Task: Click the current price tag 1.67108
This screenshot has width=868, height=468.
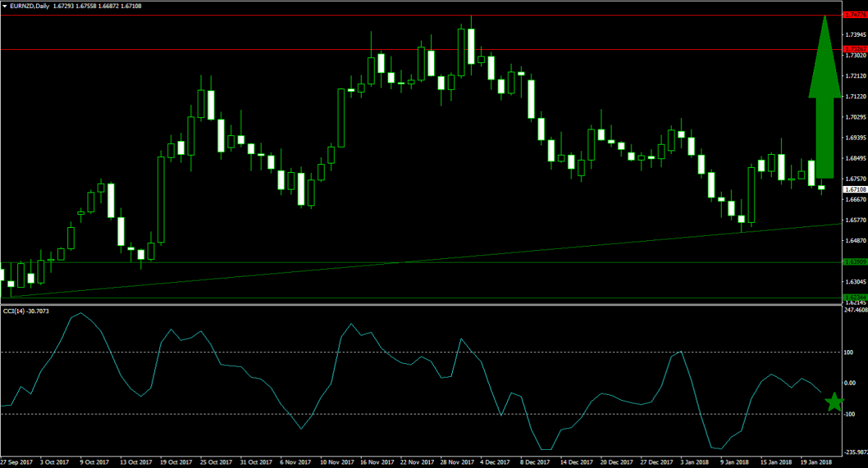Action: click(855, 190)
